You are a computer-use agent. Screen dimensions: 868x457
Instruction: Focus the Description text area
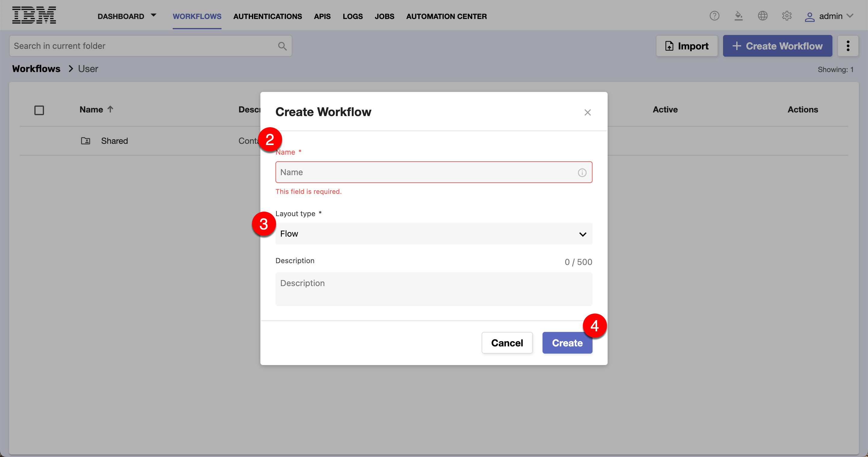pyautogui.click(x=434, y=289)
